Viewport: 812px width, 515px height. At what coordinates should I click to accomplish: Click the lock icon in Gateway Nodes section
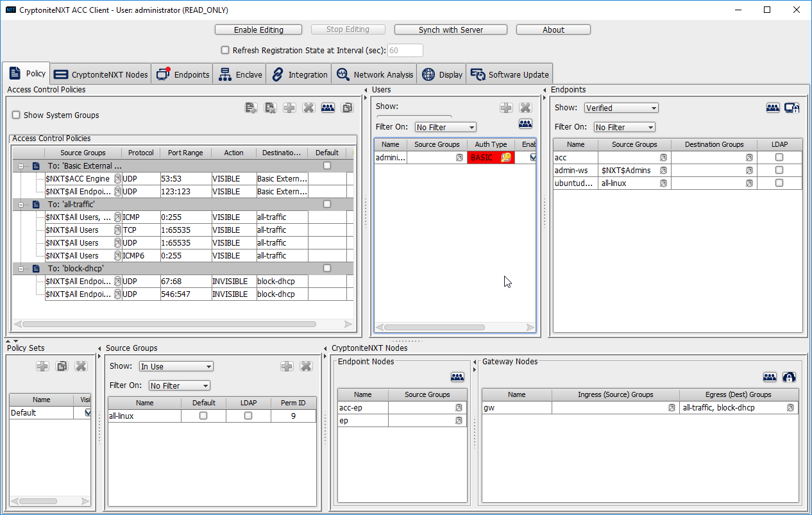tap(789, 377)
